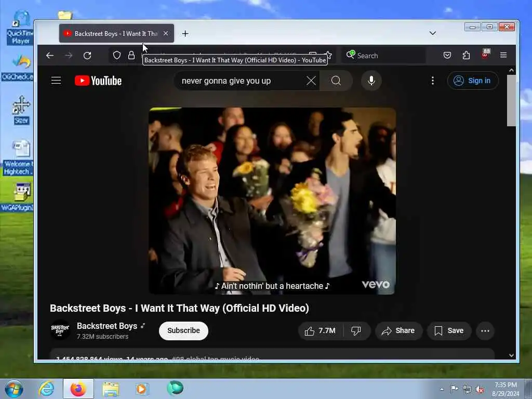Open the Backstreet Boys channel name link
This screenshot has width=532, height=399.
(x=107, y=326)
